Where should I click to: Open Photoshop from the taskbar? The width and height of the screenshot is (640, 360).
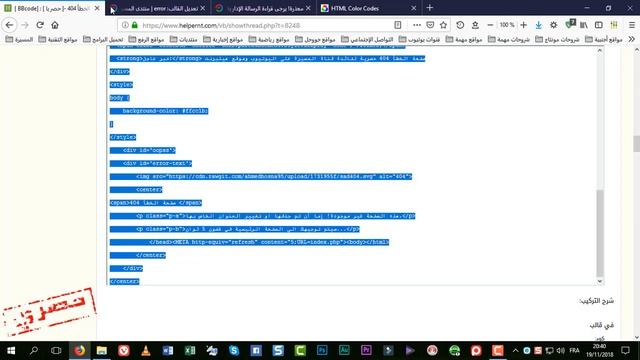[x=322, y=351]
